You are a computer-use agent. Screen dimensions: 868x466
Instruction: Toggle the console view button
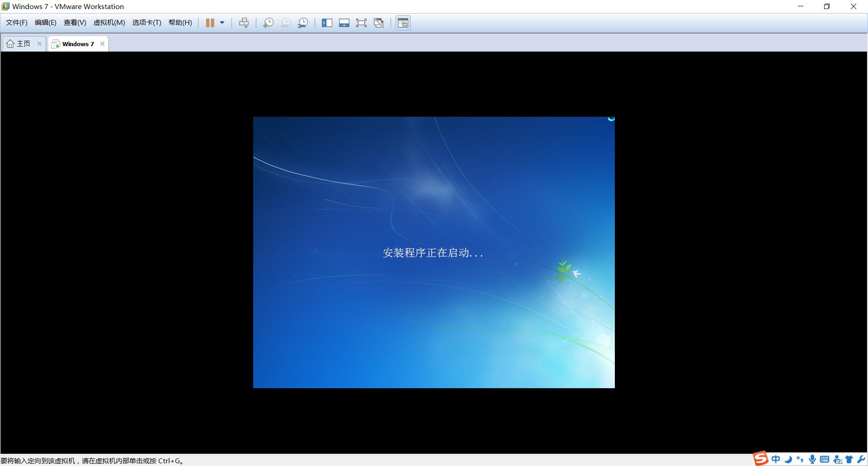[x=403, y=23]
